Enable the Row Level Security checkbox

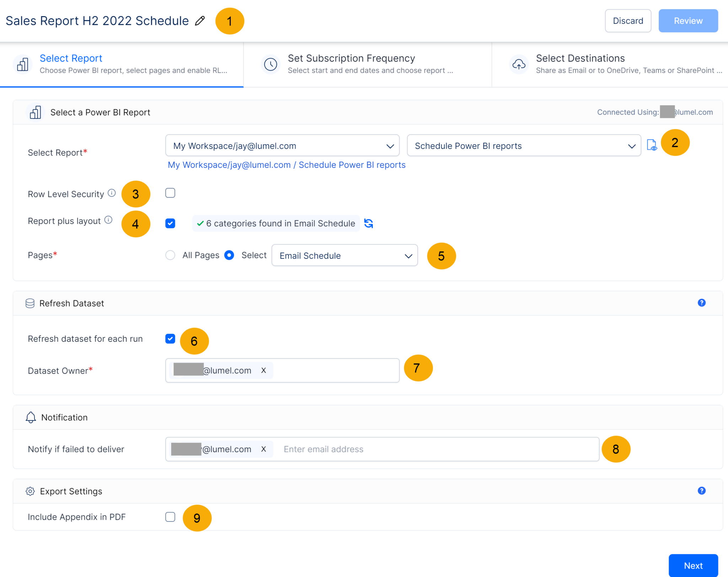click(170, 193)
